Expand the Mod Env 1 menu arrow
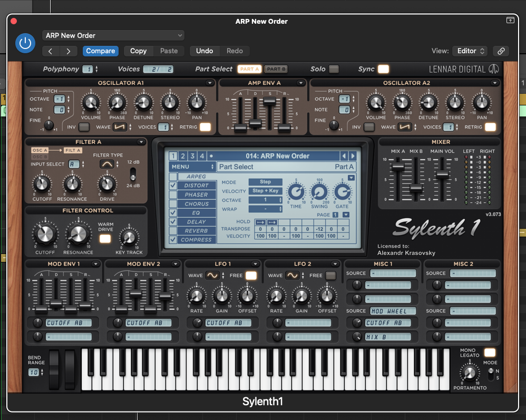The width and height of the screenshot is (526, 420). (x=95, y=264)
